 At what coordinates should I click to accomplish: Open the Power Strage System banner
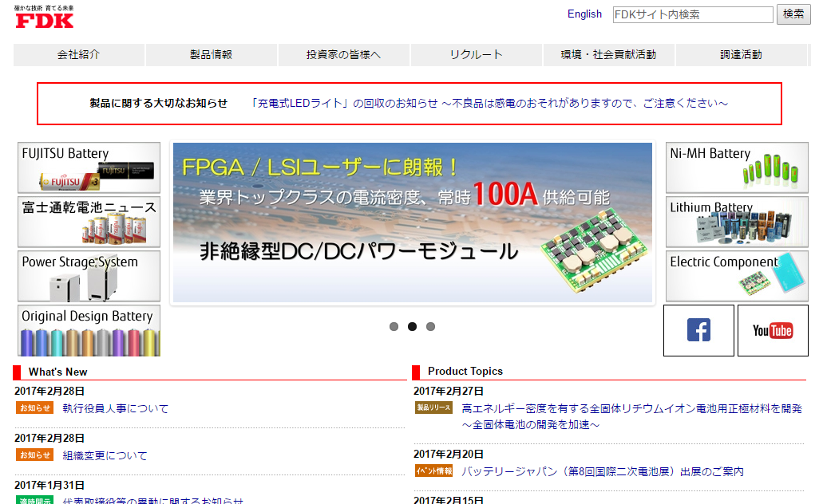pyautogui.click(x=89, y=276)
